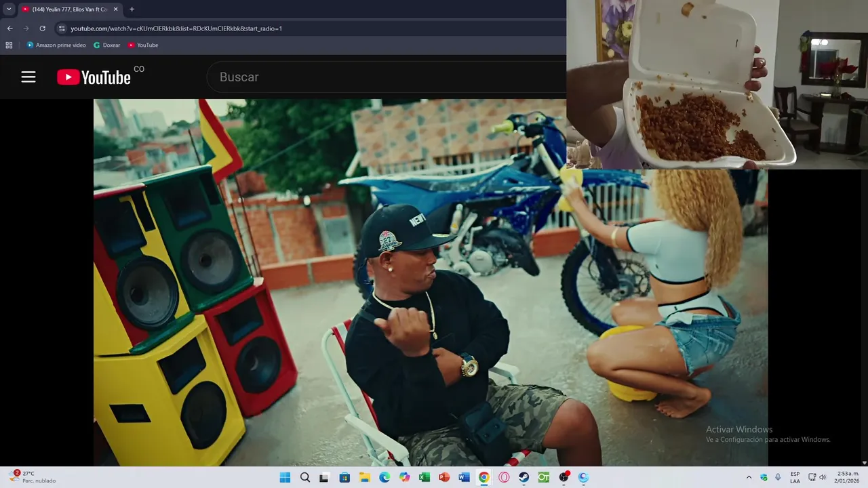The height and width of the screenshot is (488, 868).
Task: Open Excel from taskbar
Action: [424, 477]
